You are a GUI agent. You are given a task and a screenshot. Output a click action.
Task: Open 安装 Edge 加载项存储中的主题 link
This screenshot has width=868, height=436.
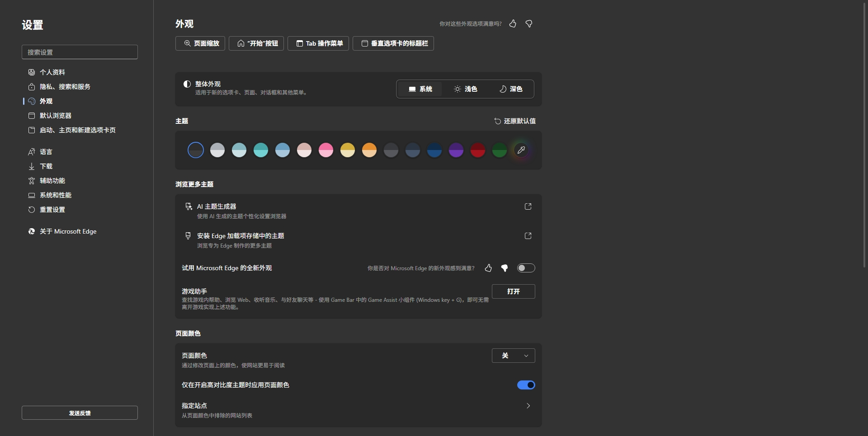point(241,236)
